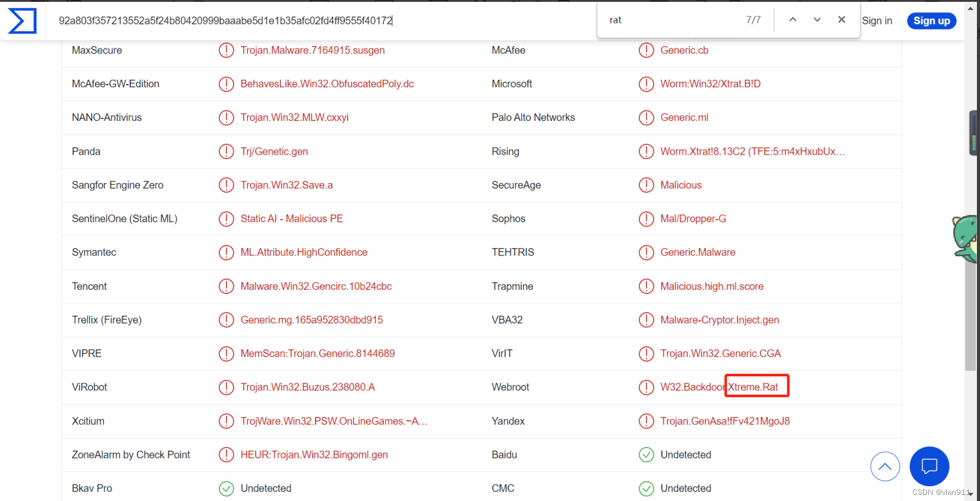980x501 pixels.
Task: Select TrojWare.Win32.PSW.OnLineGames detection
Action: tap(334, 421)
